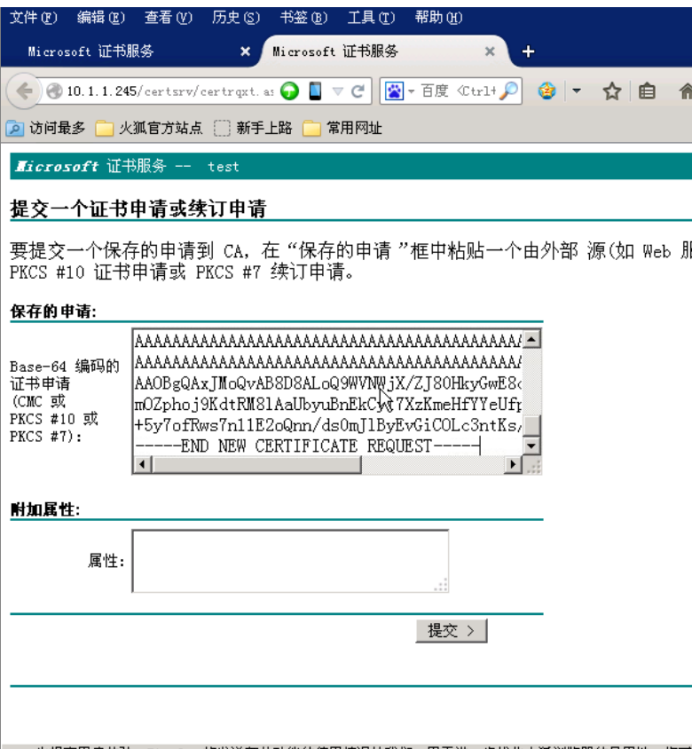
Task: Close the first Microsoft 证书服务 tab
Action: pos(245,51)
